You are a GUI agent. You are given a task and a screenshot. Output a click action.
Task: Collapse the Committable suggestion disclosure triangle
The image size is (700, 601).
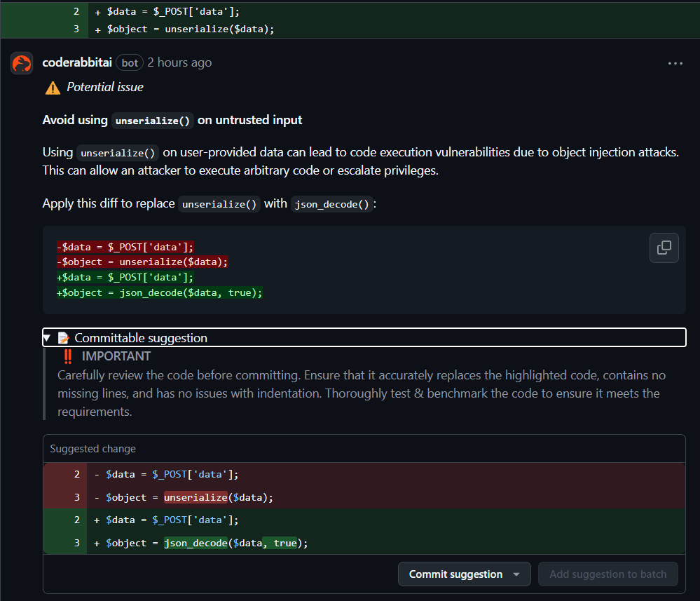coord(47,338)
